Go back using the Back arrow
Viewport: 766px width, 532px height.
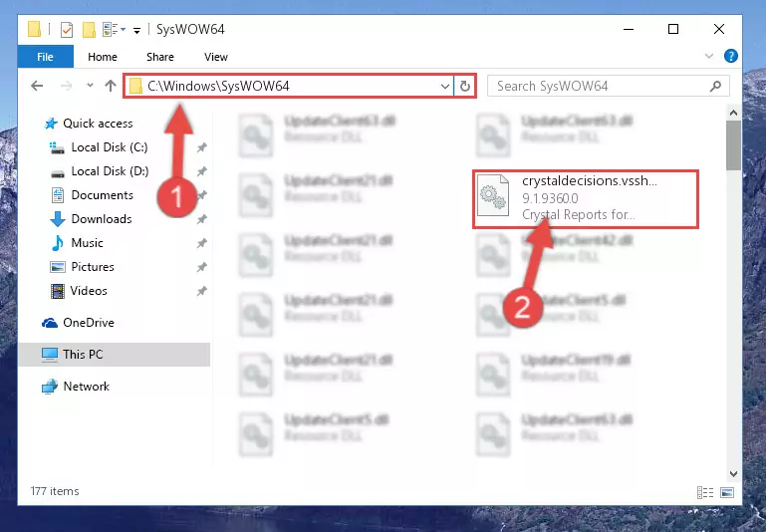coord(37,87)
